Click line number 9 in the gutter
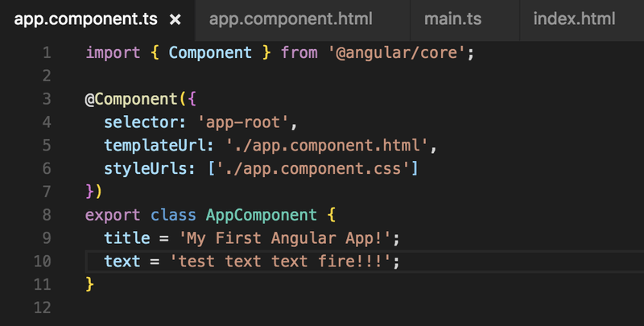The width and height of the screenshot is (644, 326). point(47,238)
